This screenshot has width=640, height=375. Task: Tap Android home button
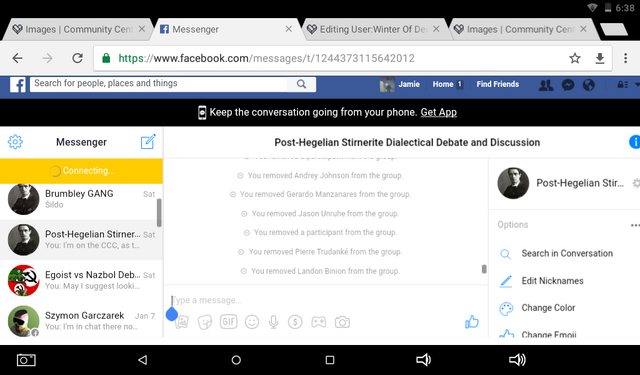point(236,360)
